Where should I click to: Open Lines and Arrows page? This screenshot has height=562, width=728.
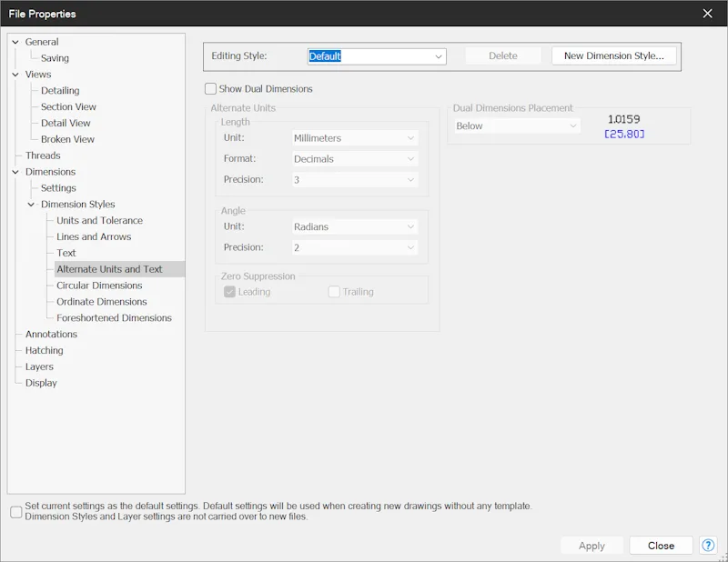pos(94,236)
